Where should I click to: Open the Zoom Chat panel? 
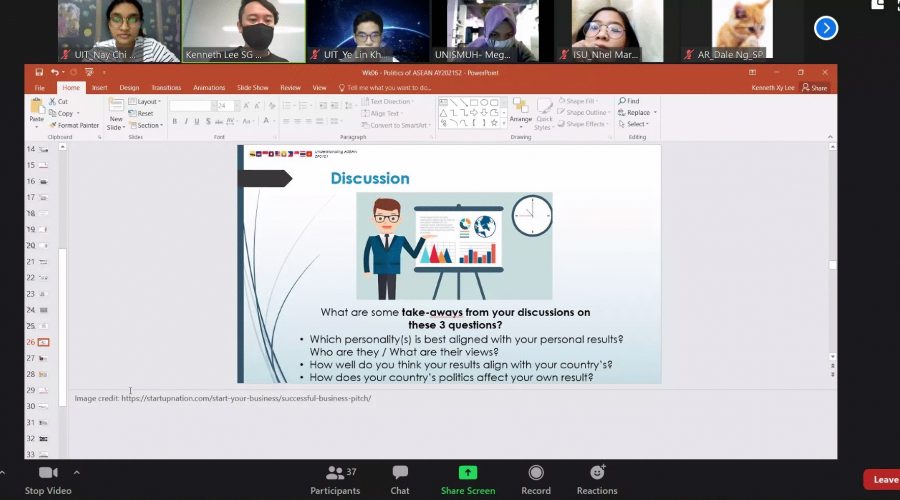pyautogui.click(x=400, y=473)
